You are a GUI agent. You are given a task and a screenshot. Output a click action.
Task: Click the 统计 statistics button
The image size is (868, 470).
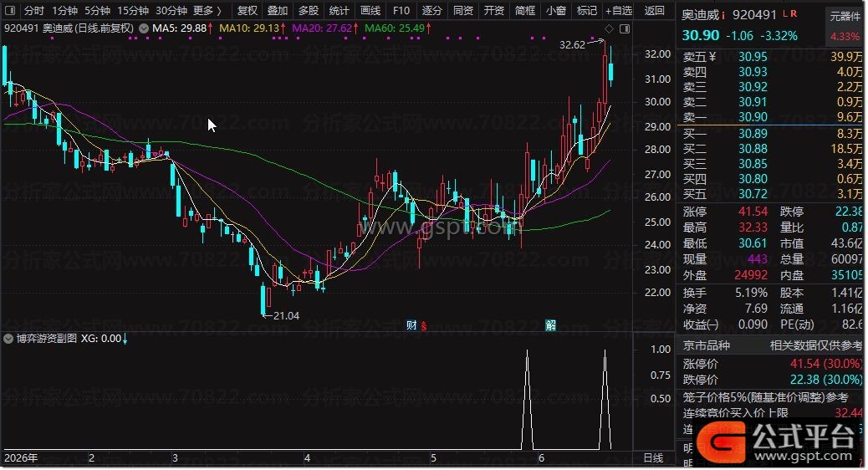339,11
